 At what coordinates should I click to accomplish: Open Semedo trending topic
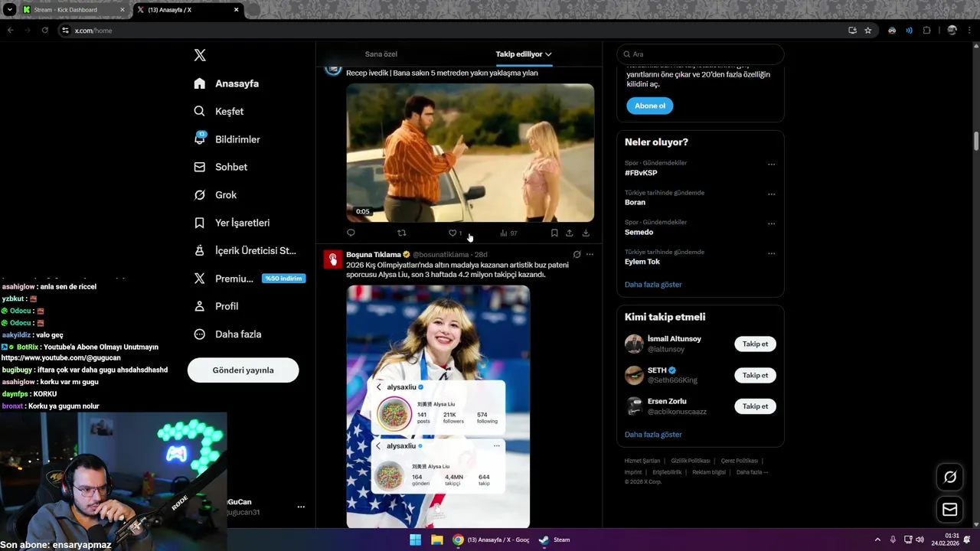[x=639, y=232]
